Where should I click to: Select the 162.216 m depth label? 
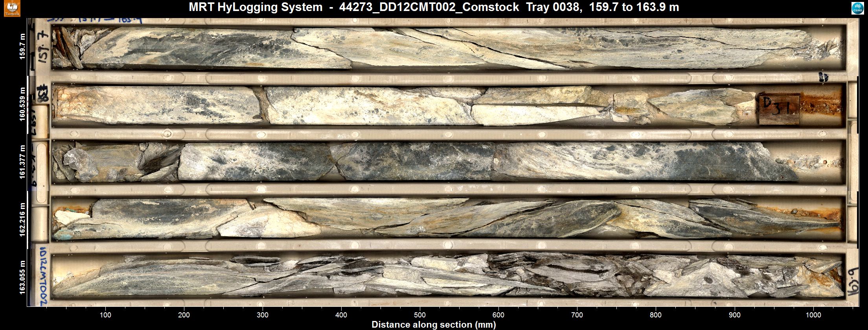22,220
